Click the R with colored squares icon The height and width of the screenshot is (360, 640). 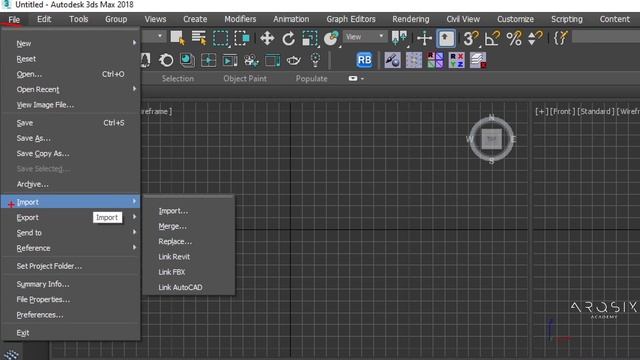tap(435, 60)
